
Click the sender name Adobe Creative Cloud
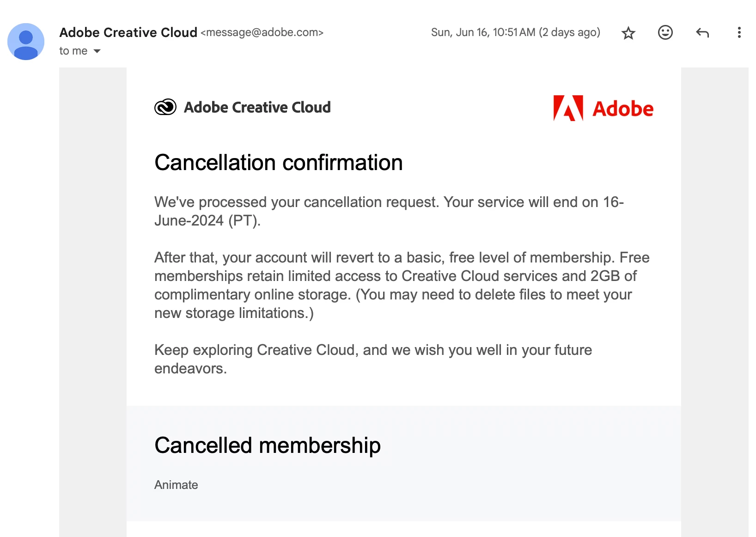pyautogui.click(x=128, y=32)
